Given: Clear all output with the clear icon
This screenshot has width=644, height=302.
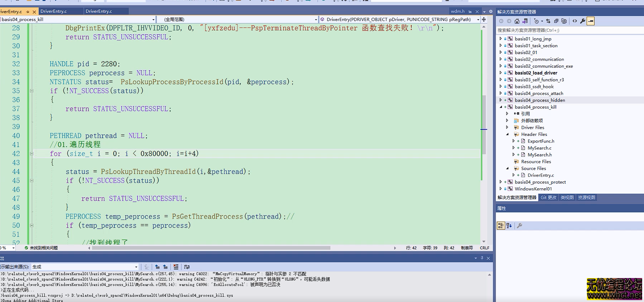Looking at the screenshot, I should [x=176, y=267].
